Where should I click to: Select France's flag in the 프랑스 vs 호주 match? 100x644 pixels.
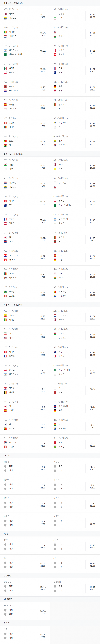click(x=55, y=68)
